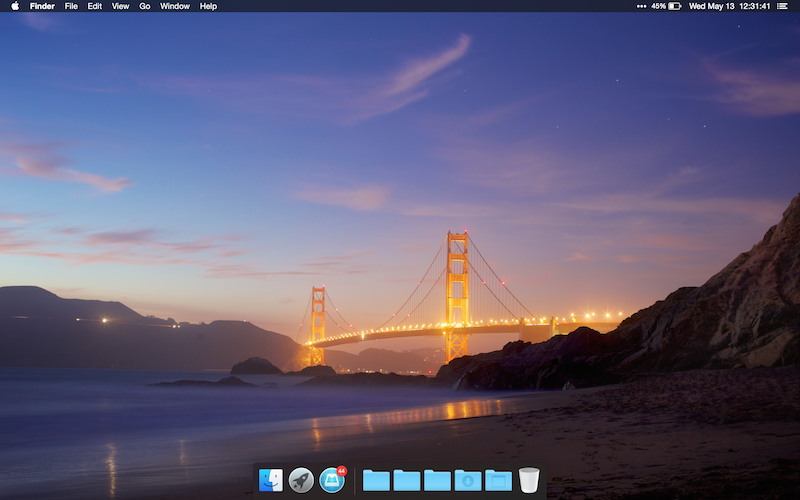Open the mail app with 44 badge
The width and height of the screenshot is (800, 500).
coord(332,480)
